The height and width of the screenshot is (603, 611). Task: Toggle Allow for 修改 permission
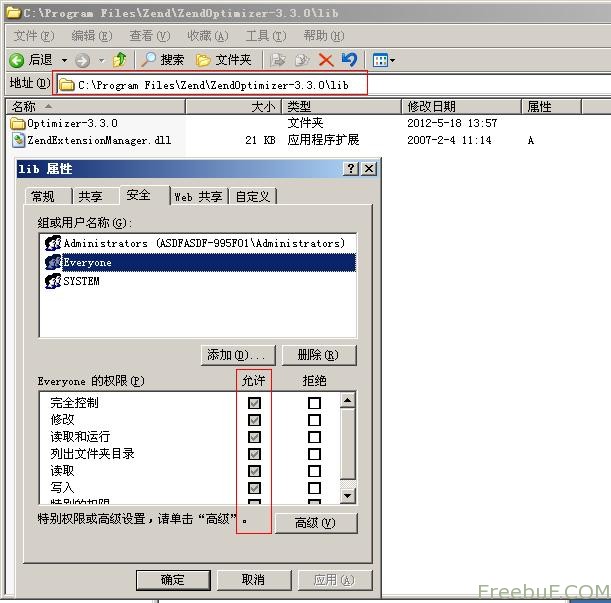(x=254, y=420)
